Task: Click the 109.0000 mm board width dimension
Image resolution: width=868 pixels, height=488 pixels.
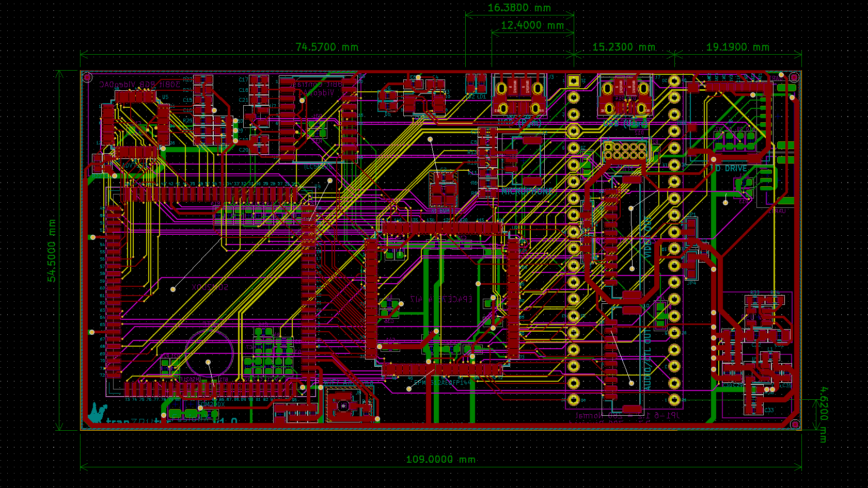Action: [441, 459]
